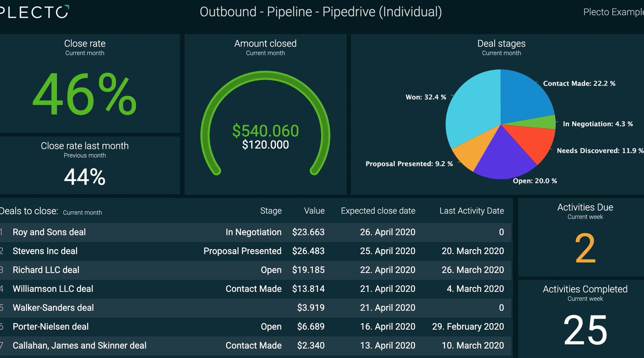Viewport: 644px width, 358px height.
Task: Click the $13.814 value cell
Action: (309, 289)
